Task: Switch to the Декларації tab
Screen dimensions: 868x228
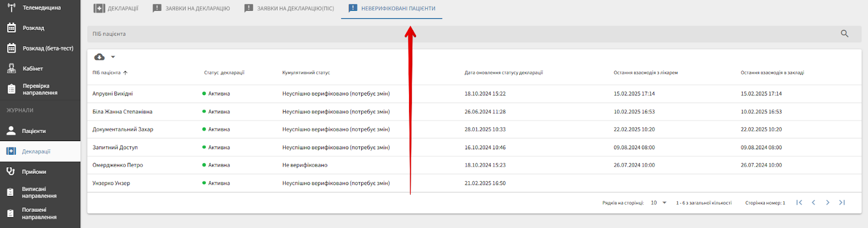Action: [116, 9]
